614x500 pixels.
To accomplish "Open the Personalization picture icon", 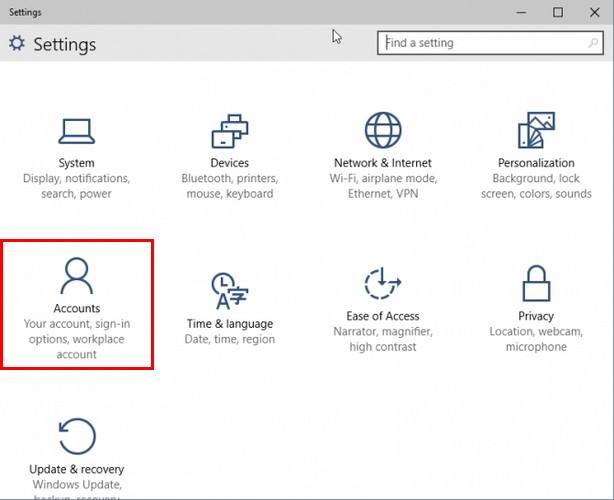I will pyautogui.click(x=536, y=130).
